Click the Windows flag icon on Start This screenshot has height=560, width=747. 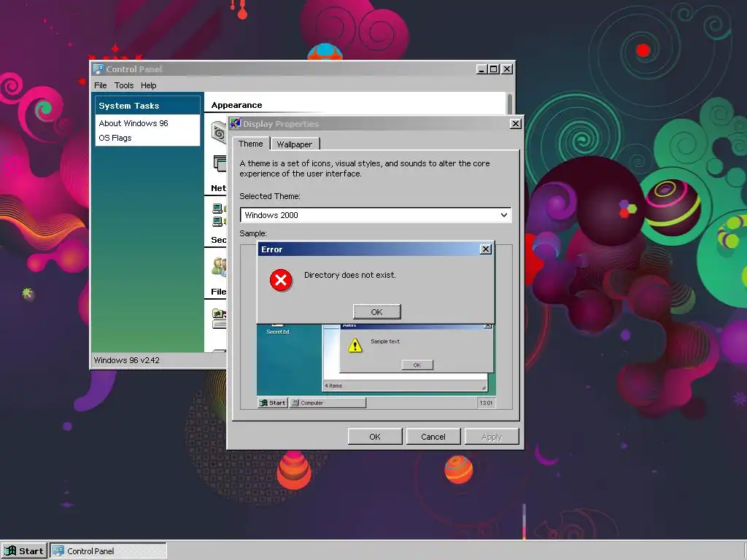pos(10,551)
